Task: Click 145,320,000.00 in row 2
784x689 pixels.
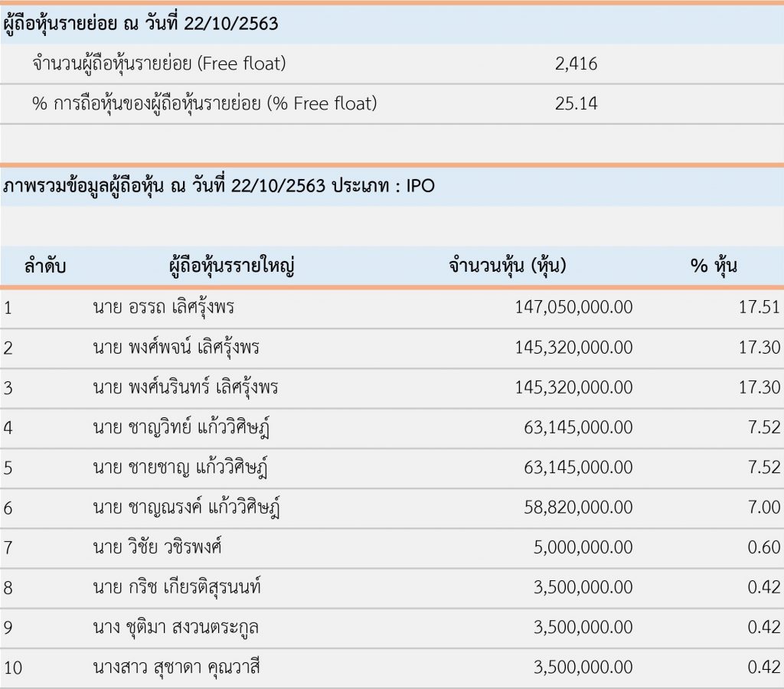Action: [x=573, y=347]
